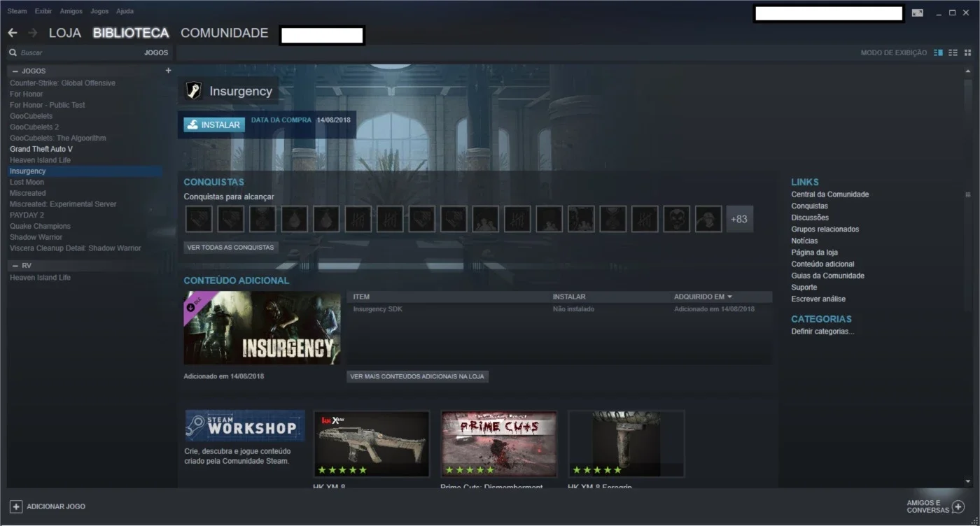Open Página da loja link
The image size is (980, 526).
coord(814,253)
